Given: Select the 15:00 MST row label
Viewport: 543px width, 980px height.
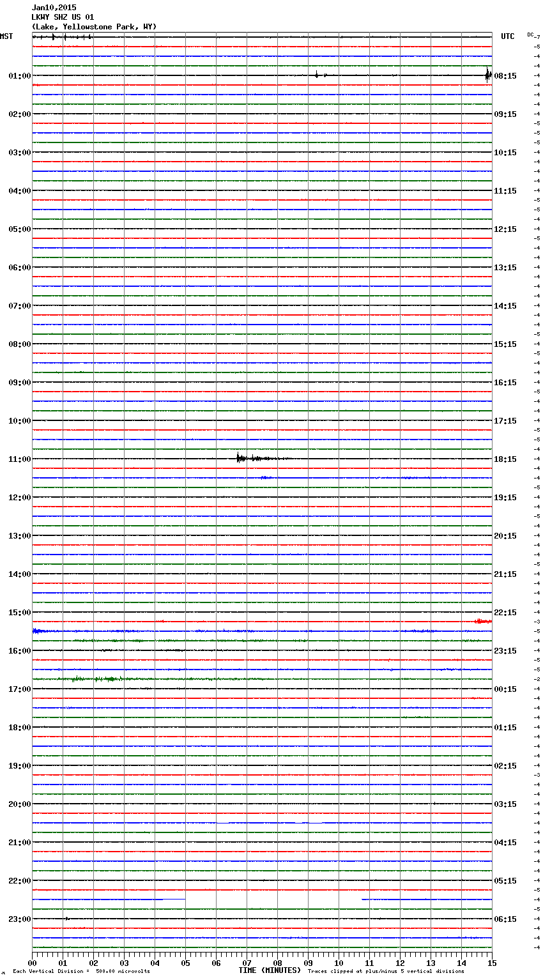Looking at the screenshot, I should click(20, 613).
